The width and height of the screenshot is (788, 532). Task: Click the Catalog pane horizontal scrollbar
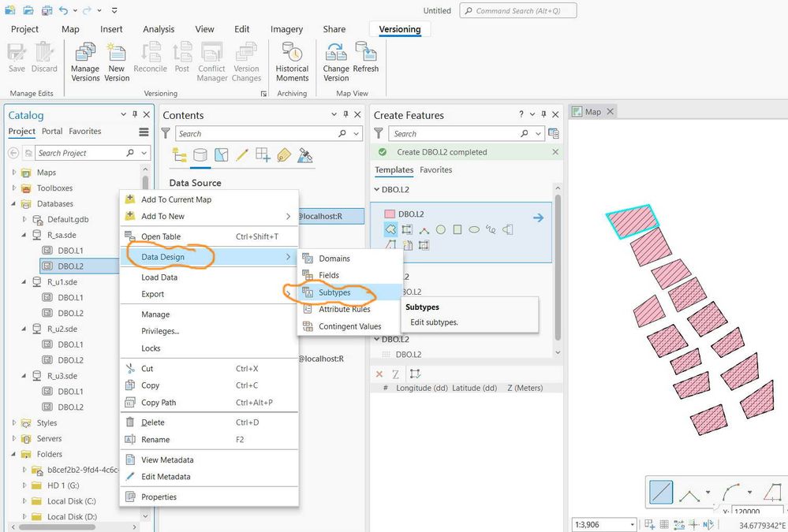click(x=57, y=527)
